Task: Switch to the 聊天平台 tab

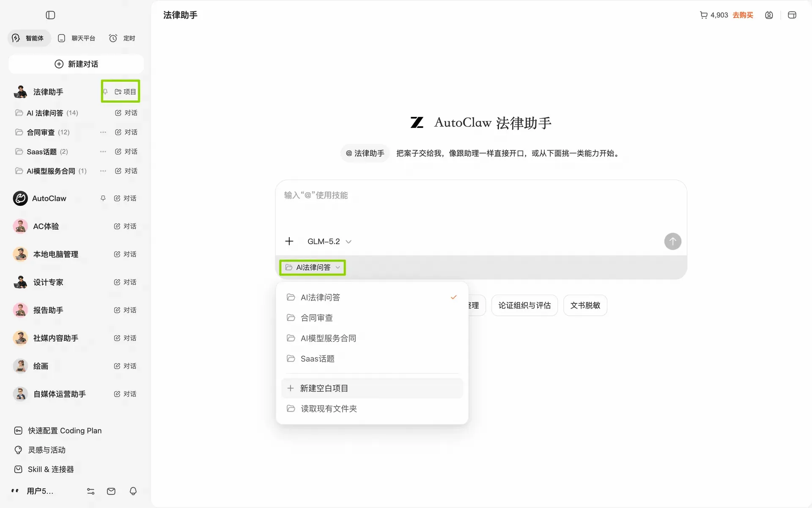Action: [77, 38]
